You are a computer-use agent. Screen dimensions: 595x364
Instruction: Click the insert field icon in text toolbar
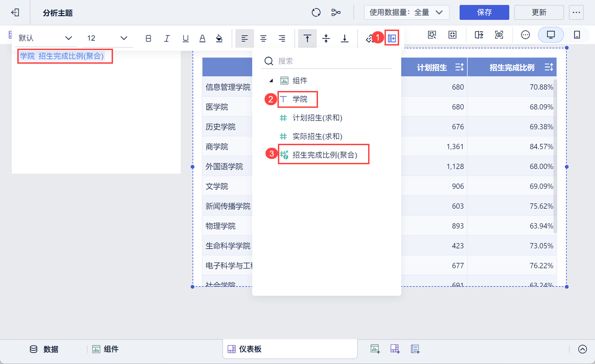click(391, 39)
